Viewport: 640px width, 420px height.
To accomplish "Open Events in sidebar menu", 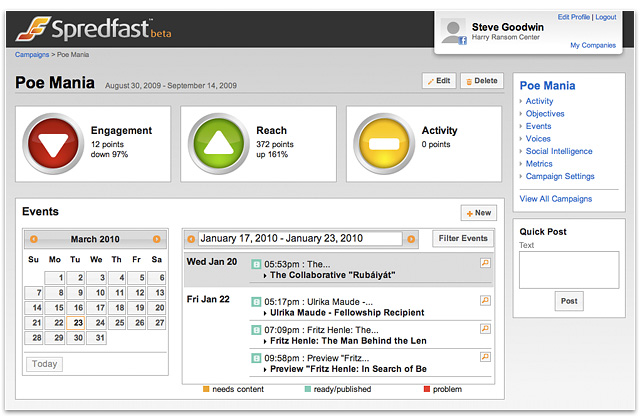I will pos(538,126).
